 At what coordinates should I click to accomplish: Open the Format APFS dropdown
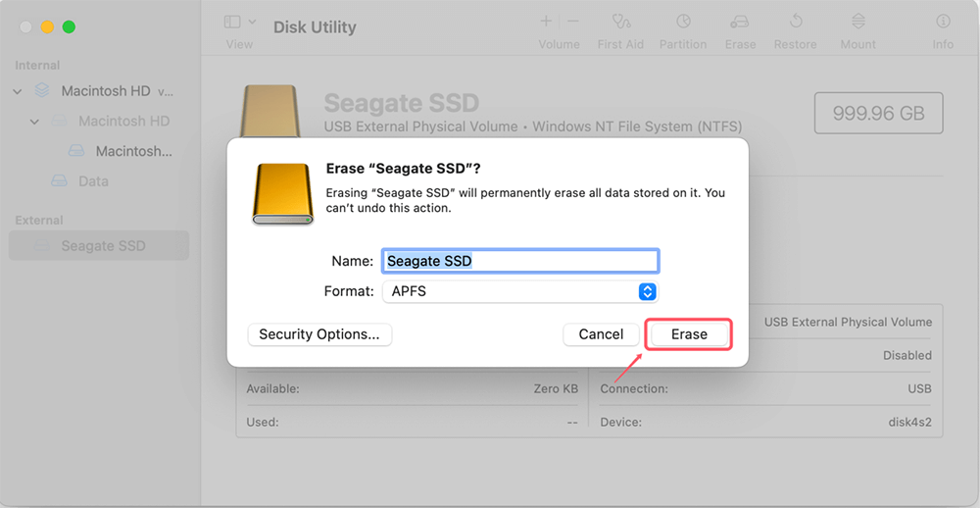pyautogui.click(x=647, y=291)
